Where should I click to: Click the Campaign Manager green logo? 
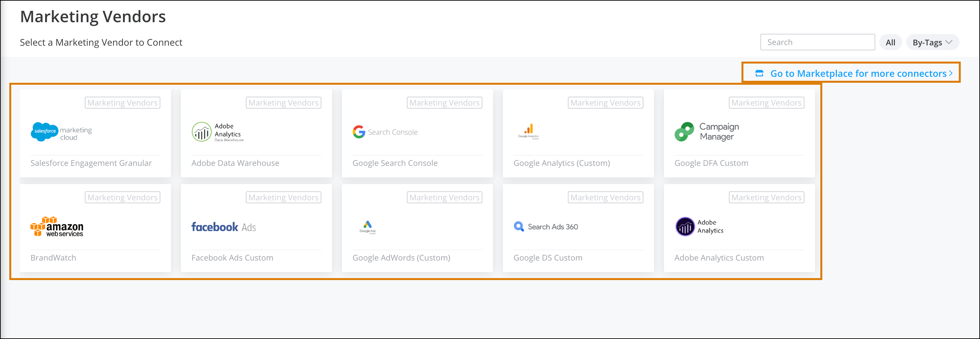(x=707, y=131)
